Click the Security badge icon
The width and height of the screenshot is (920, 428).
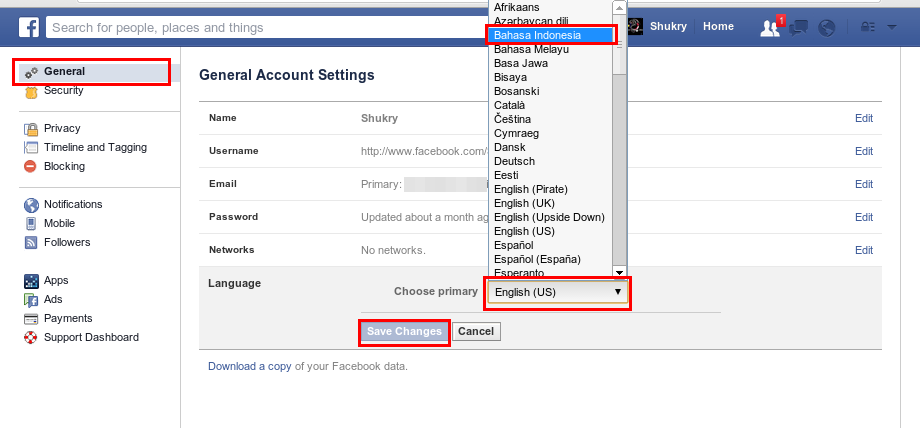(32, 92)
